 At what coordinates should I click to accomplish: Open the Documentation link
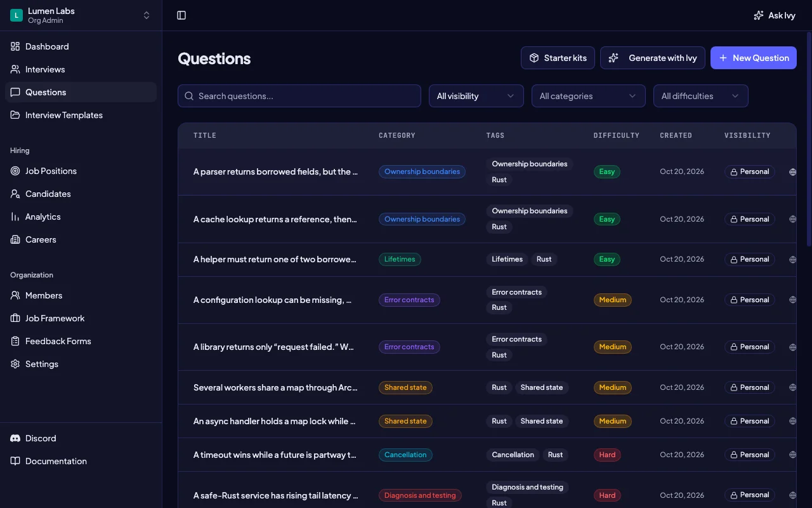pyautogui.click(x=81, y=461)
